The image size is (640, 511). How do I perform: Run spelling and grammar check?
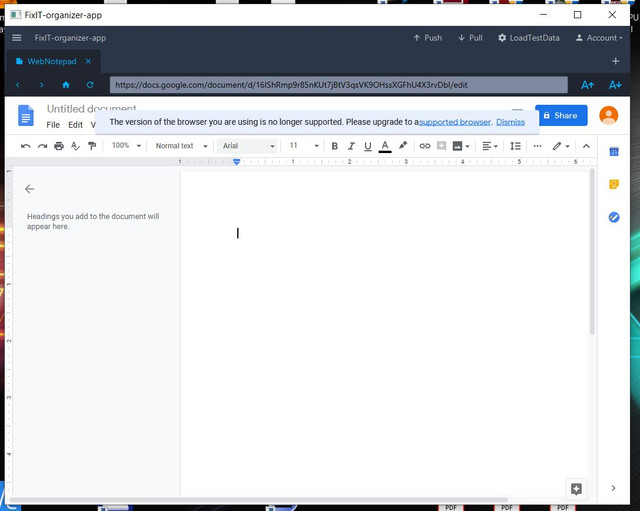click(76, 146)
